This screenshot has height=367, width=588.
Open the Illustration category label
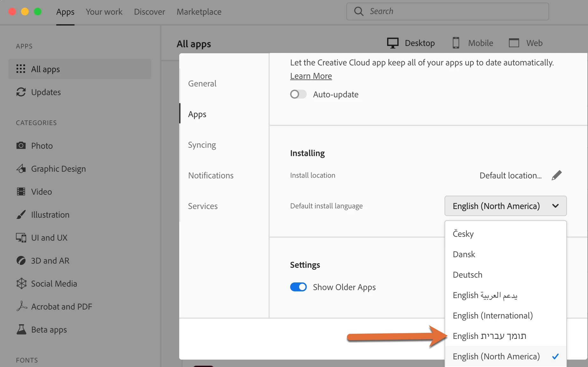click(50, 215)
